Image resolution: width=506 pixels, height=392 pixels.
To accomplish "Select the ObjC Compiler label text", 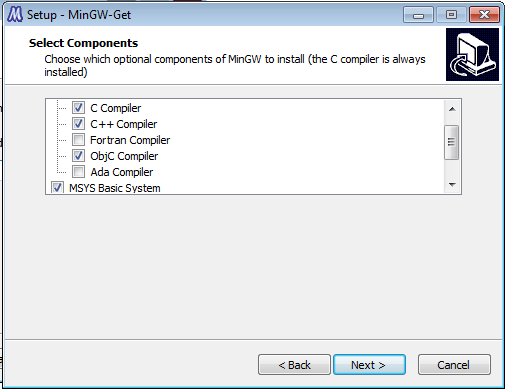I will tap(124, 156).
